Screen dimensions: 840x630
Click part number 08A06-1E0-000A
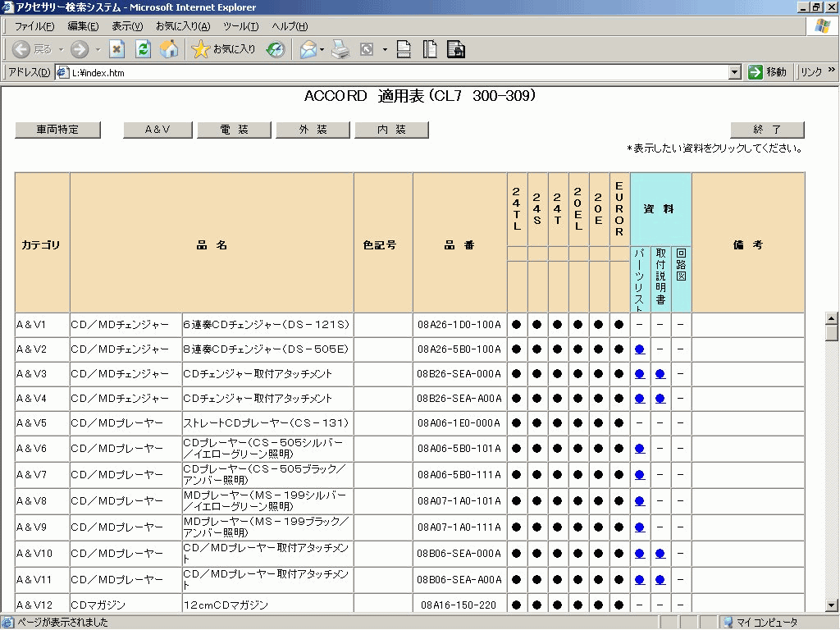point(459,423)
